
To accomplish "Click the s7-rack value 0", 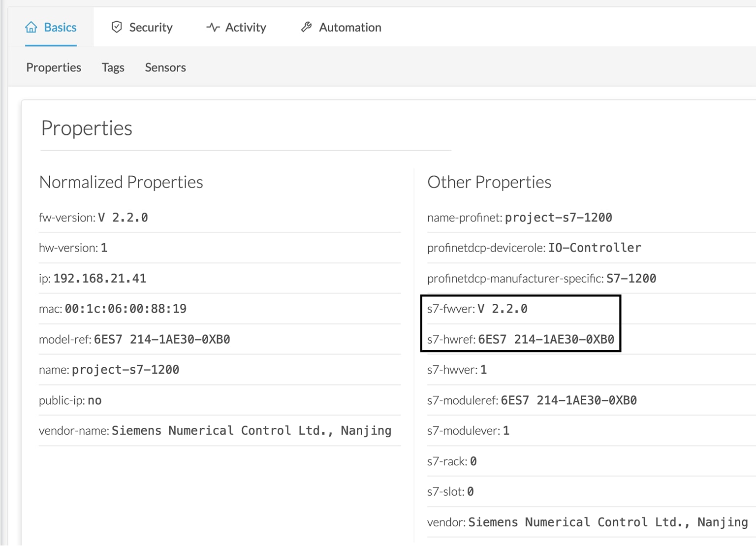I will pos(473,462).
